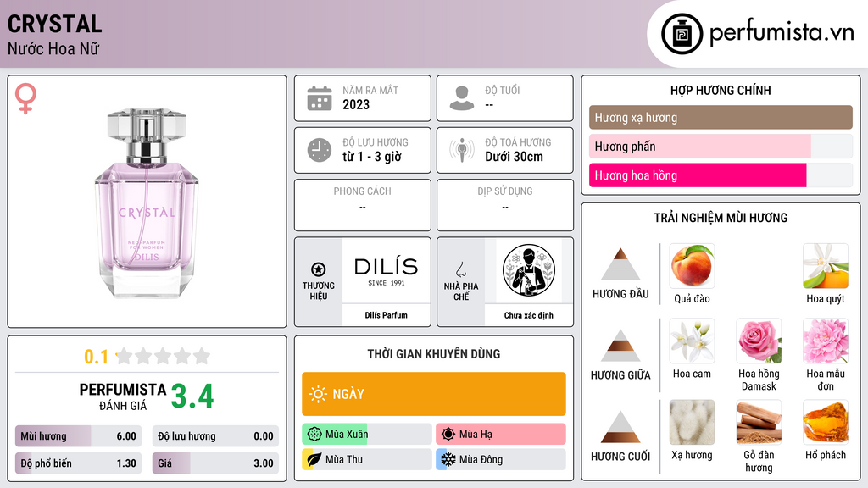This screenshot has height=488, width=868.
Task: Click the sun icon in the Ngày bar
Action: 318,394
